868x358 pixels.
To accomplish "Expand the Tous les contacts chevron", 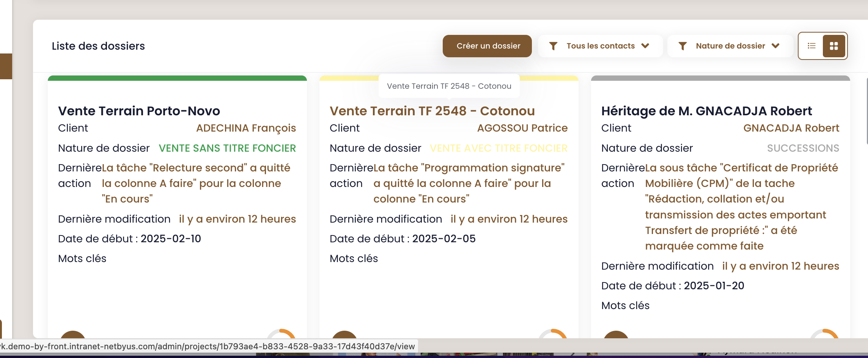I will tap(645, 46).
